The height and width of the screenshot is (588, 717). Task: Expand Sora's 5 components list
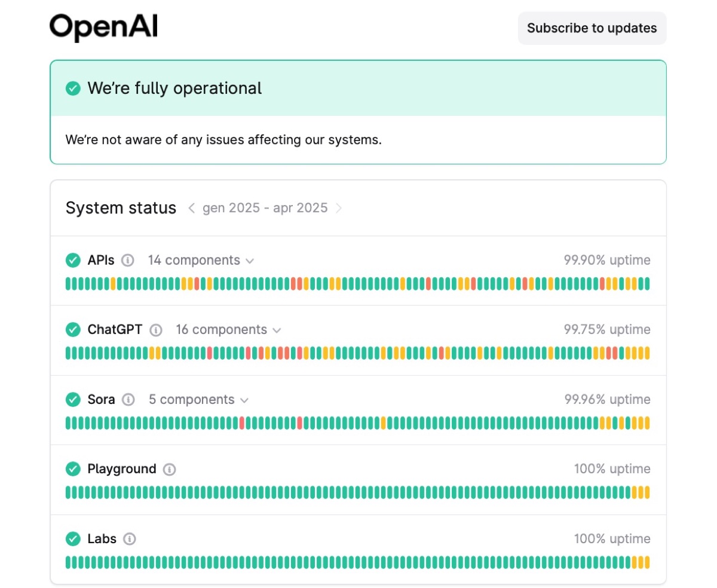[198, 400]
